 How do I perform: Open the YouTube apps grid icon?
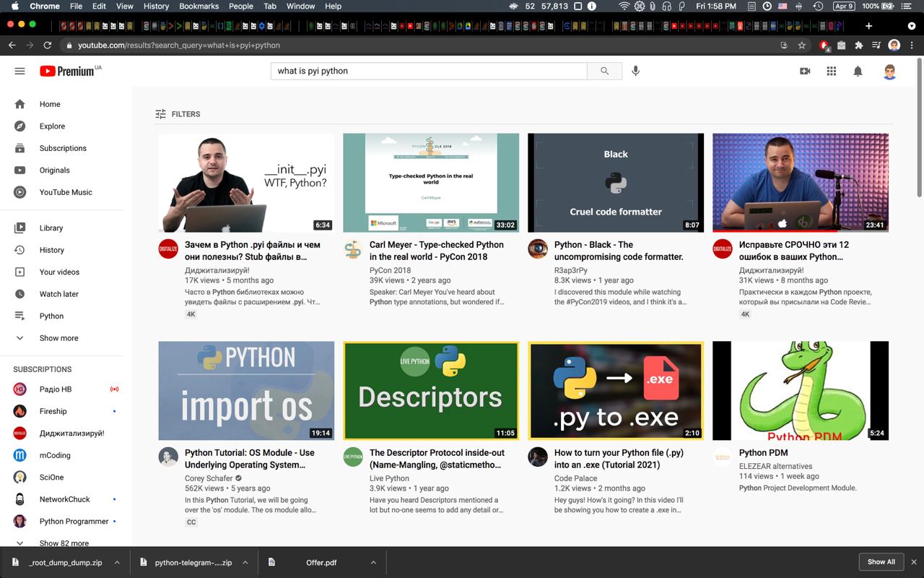coord(832,71)
